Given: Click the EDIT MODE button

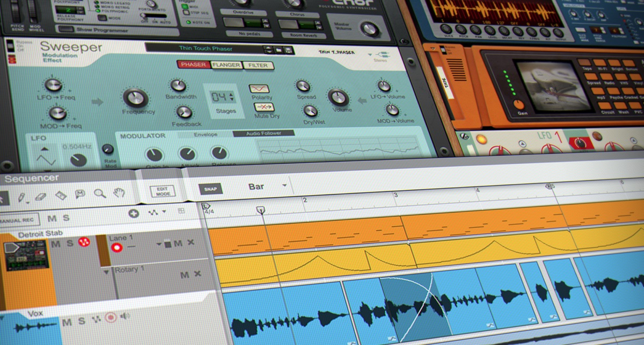Looking at the screenshot, I should coord(163,190).
